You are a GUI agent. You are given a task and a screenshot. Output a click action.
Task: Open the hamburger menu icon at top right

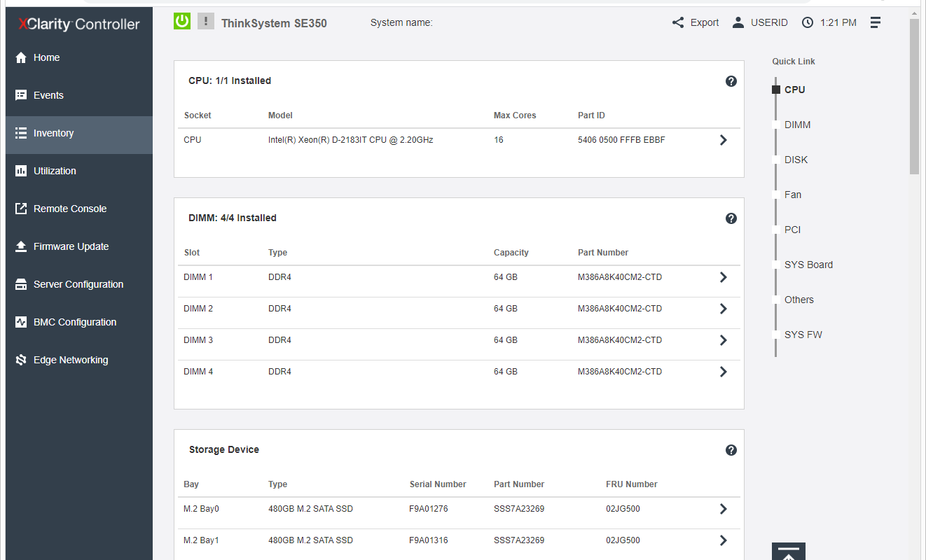pyautogui.click(x=876, y=22)
